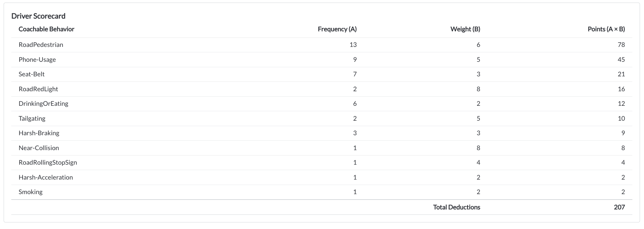The height and width of the screenshot is (229, 644).
Task: Click the Seat-Belt row name
Action: (32, 74)
